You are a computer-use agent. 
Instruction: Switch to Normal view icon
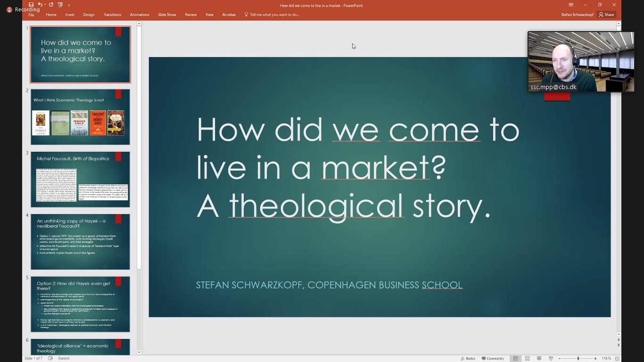pos(516,359)
